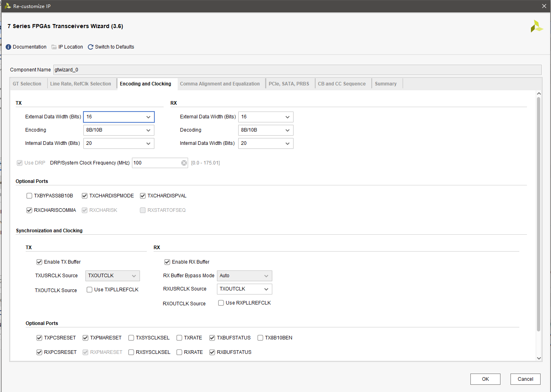The width and height of the screenshot is (551, 392).
Task: Select the Encoding and Clocking tab
Action: (x=146, y=84)
